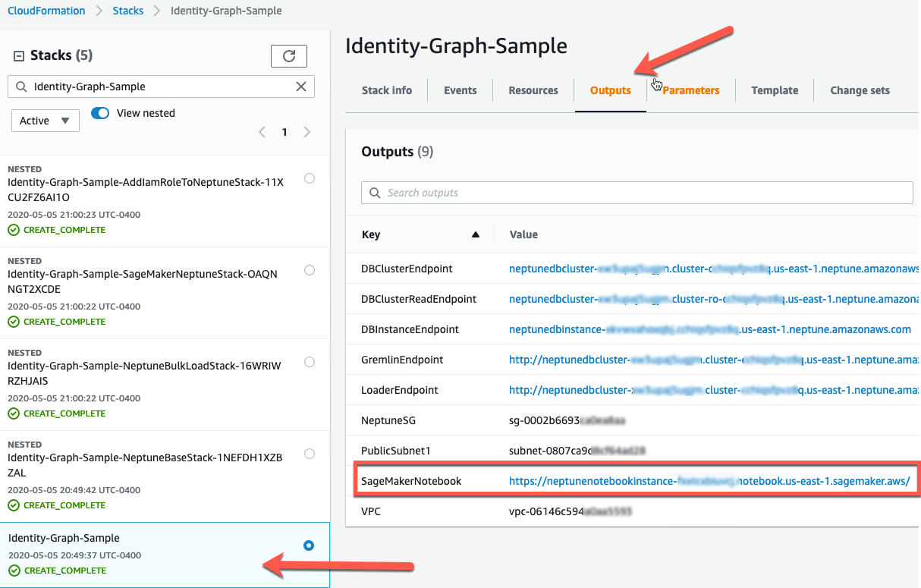The height and width of the screenshot is (588, 921).
Task: Open Identity-Graph-Sample-AddIamRoleToNeptuneStack stack name
Action: coord(146,190)
